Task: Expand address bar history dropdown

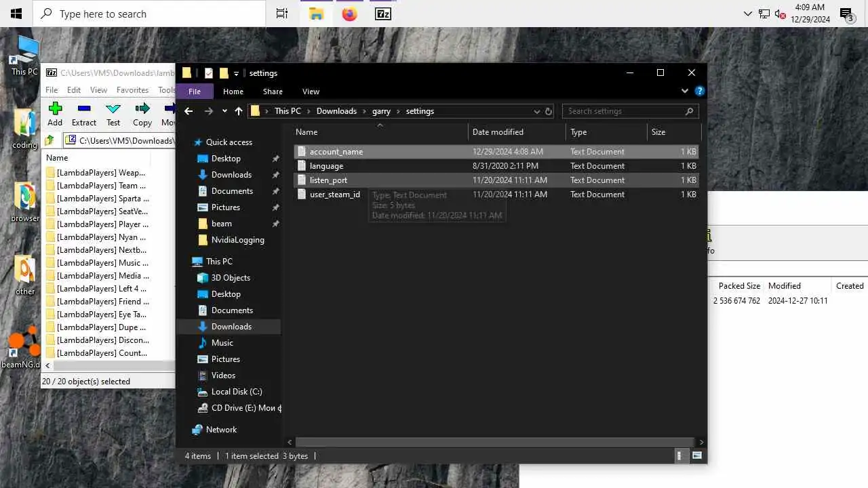Action: (537, 111)
